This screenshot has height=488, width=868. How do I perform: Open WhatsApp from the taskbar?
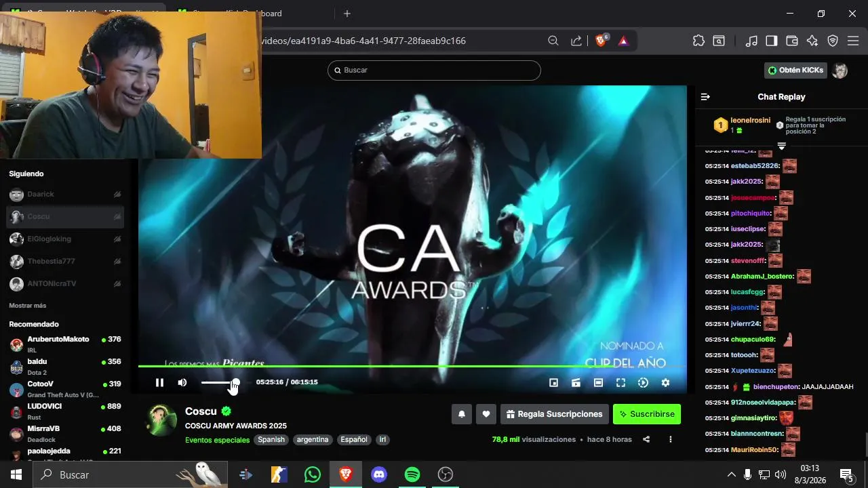click(x=313, y=474)
